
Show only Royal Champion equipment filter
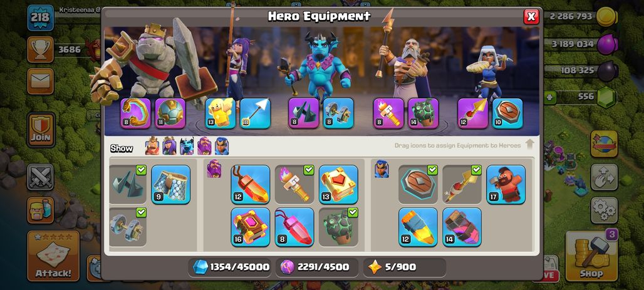(221, 146)
